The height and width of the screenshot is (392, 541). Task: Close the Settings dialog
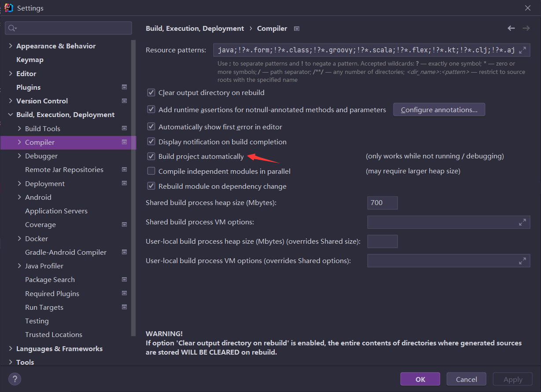[528, 8]
